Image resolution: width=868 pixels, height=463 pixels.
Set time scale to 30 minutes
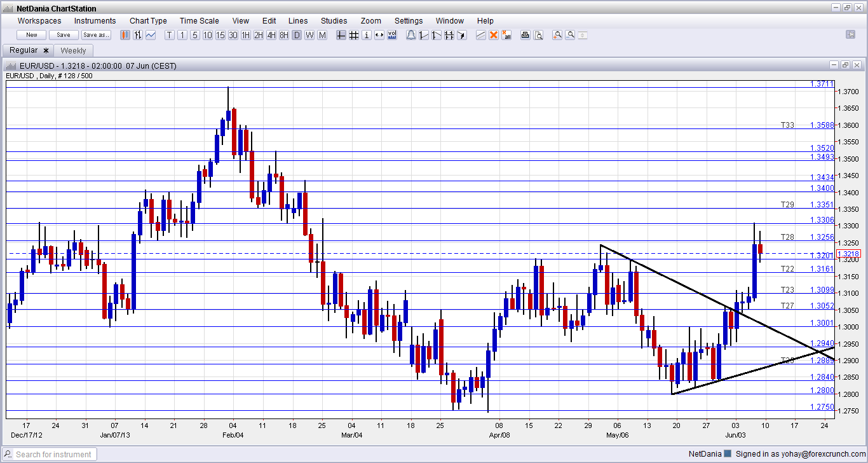pos(233,35)
